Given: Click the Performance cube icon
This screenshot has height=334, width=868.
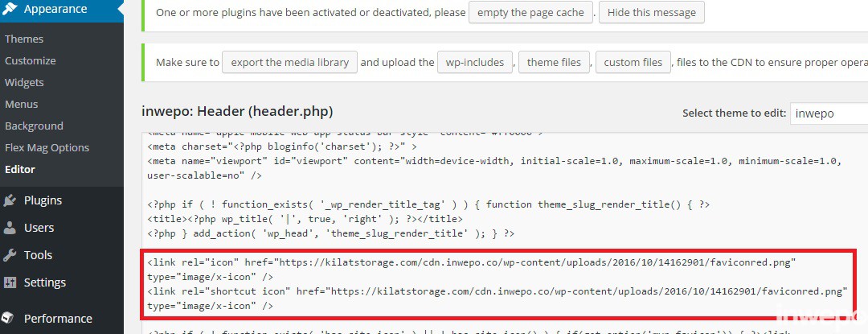Looking at the screenshot, I should [8, 318].
